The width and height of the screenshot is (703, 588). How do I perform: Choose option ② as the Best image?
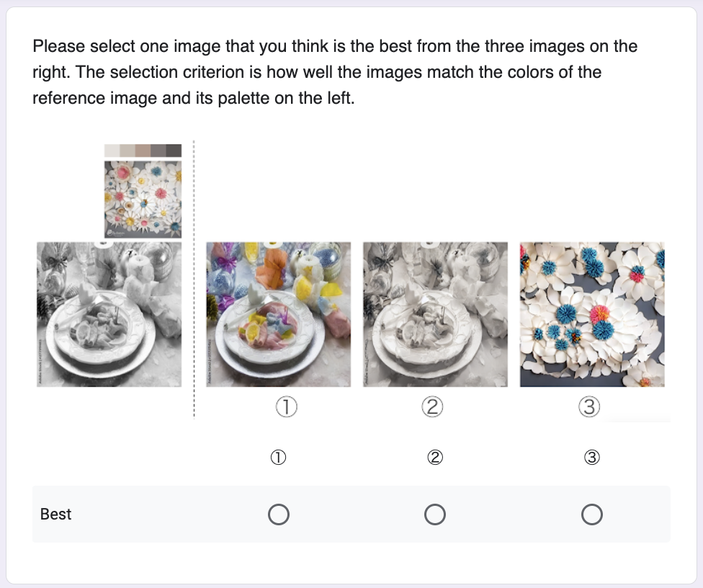pyautogui.click(x=435, y=514)
